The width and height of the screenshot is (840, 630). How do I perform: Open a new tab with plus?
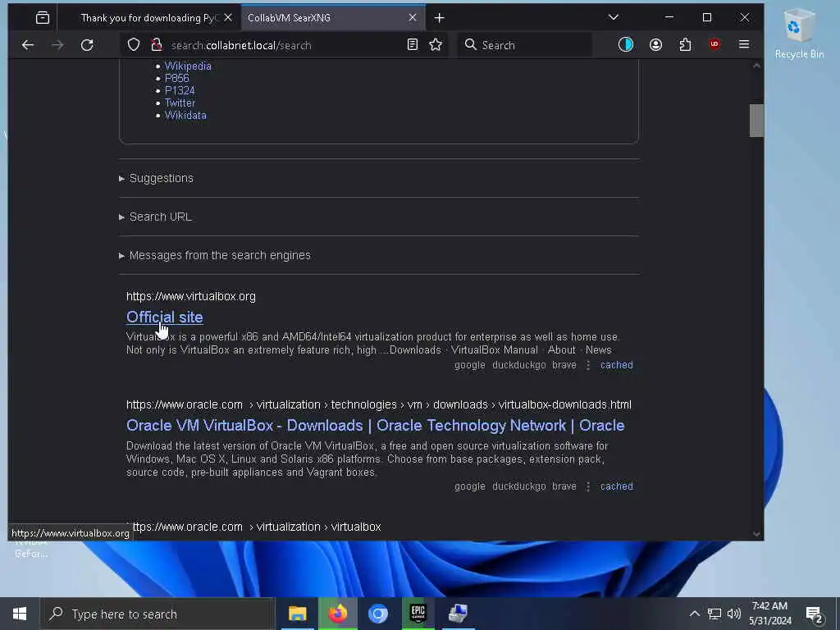[x=440, y=18]
